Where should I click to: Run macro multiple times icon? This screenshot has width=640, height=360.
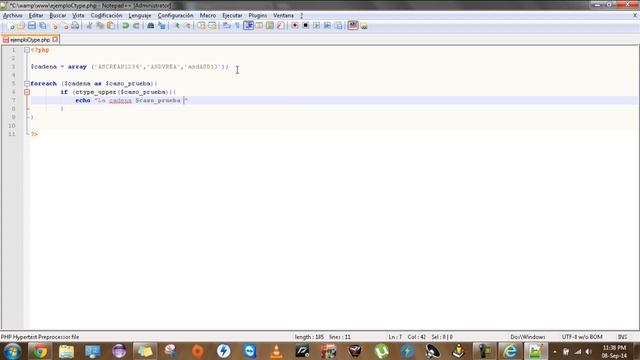click(x=327, y=26)
